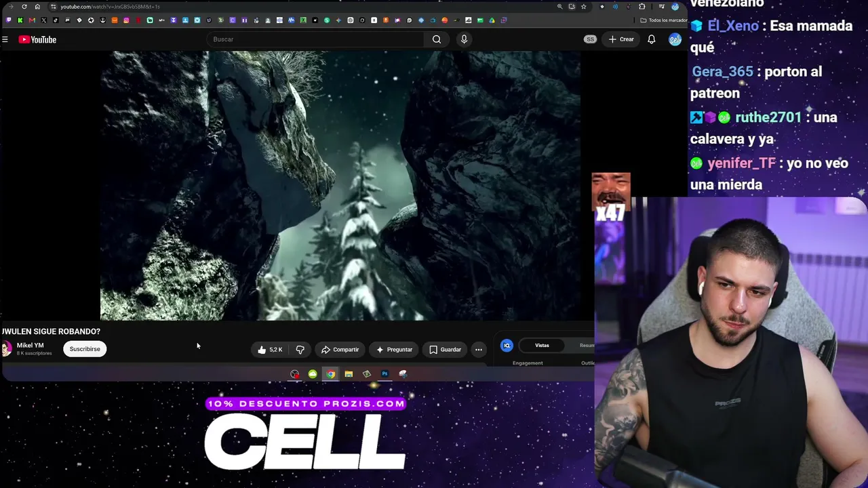Image resolution: width=868 pixels, height=488 pixels.
Task: Click the IQ extension icon
Action: pyautogui.click(x=507, y=346)
